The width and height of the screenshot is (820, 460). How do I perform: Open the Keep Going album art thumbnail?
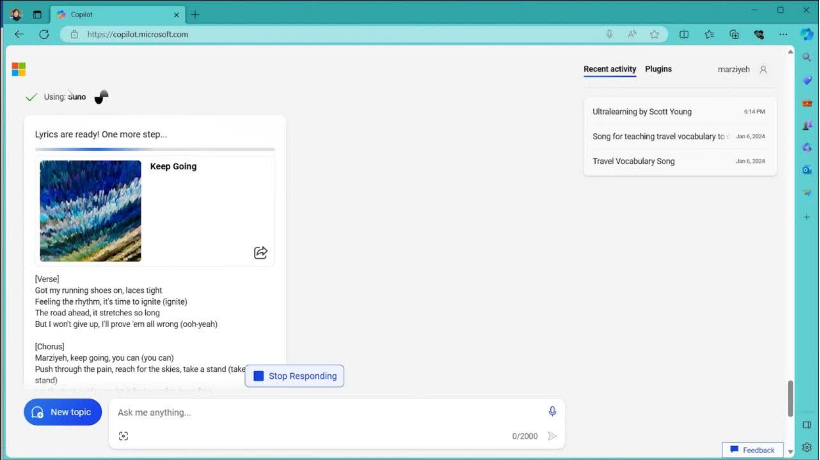90,211
